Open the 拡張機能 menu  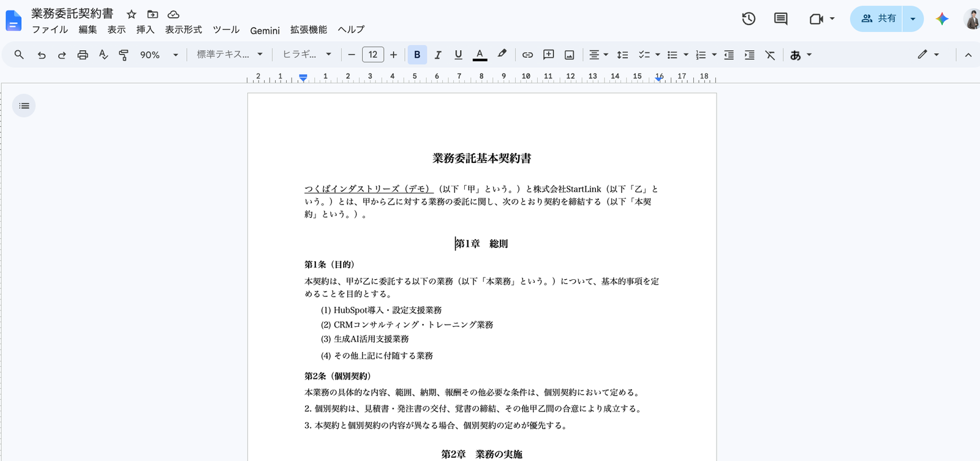click(309, 29)
